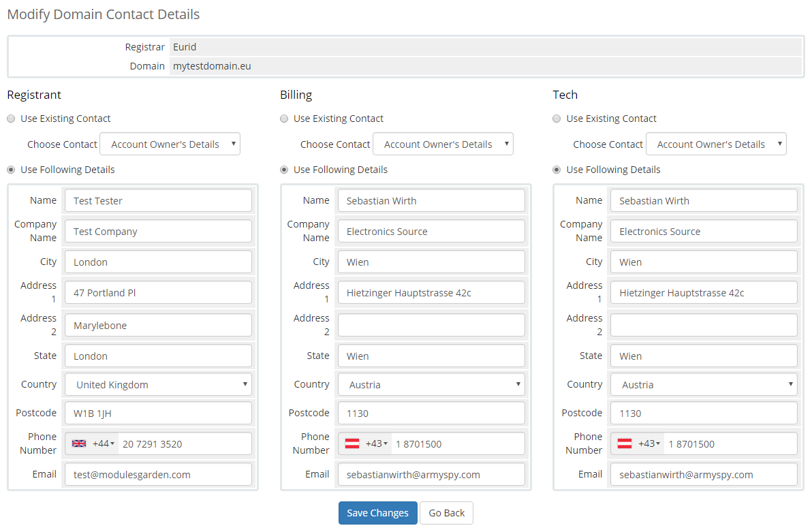Open the Billing Country dropdown showing Austria
Image resolution: width=812 pixels, height=530 pixels.
click(x=431, y=384)
